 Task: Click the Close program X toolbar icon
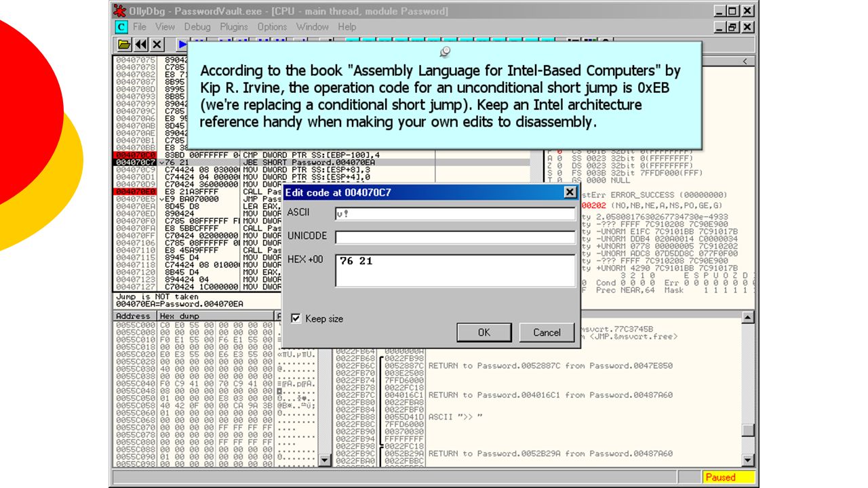point(157,44)
